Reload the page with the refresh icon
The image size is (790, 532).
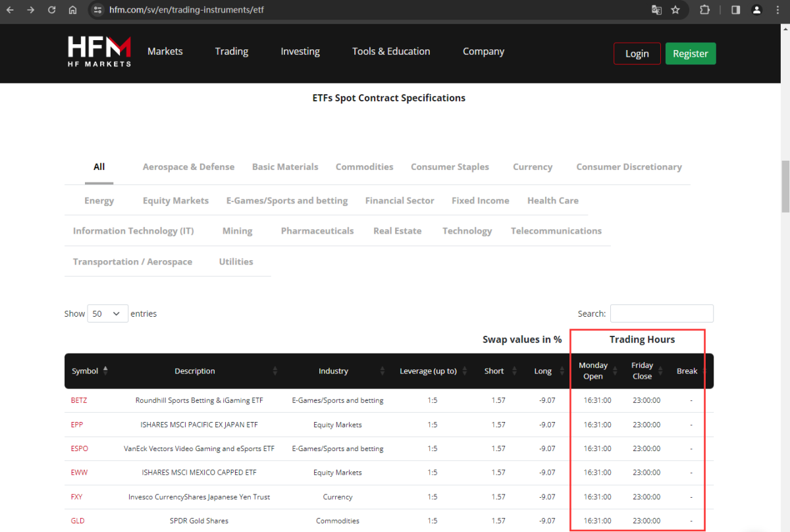pyautogui.click(x=52, y=10)
